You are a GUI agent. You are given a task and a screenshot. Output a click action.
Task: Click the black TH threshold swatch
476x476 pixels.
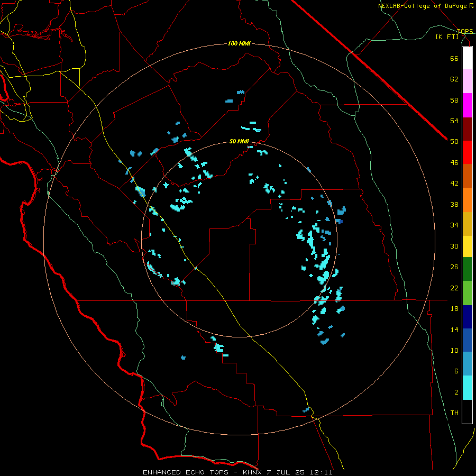(467, 411)
